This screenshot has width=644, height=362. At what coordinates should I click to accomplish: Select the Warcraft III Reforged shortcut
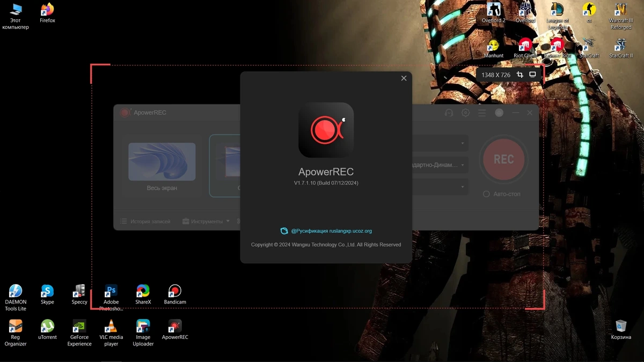click(621, 16)
